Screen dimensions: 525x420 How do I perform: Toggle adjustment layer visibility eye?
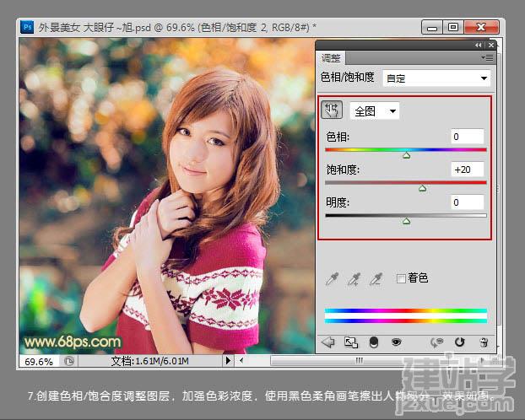coord(397,342)
